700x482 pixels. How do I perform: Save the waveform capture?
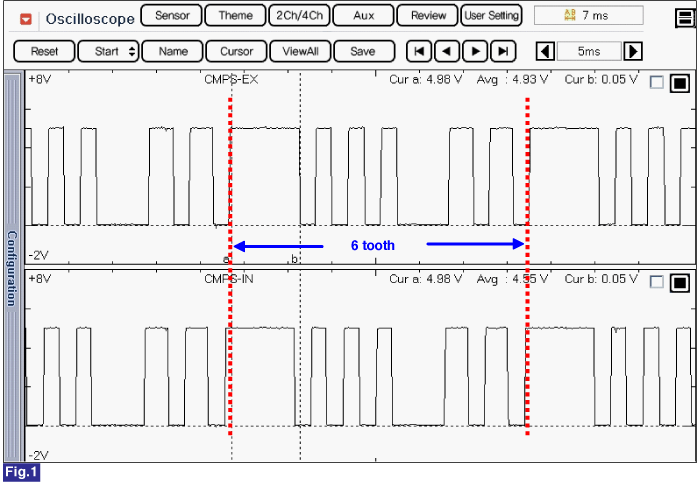(363, 51)
